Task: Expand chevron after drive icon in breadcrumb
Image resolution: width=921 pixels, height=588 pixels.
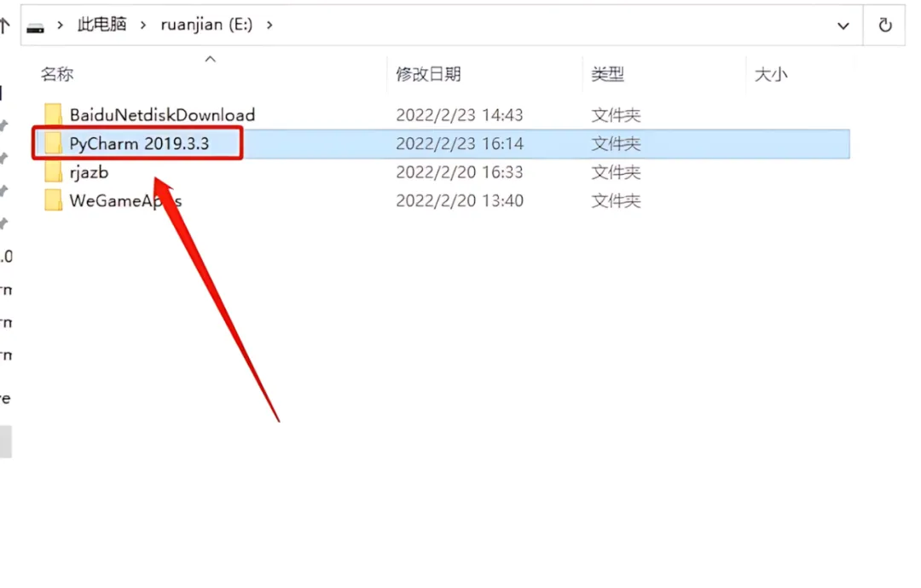Action: [x=60, y=26]
